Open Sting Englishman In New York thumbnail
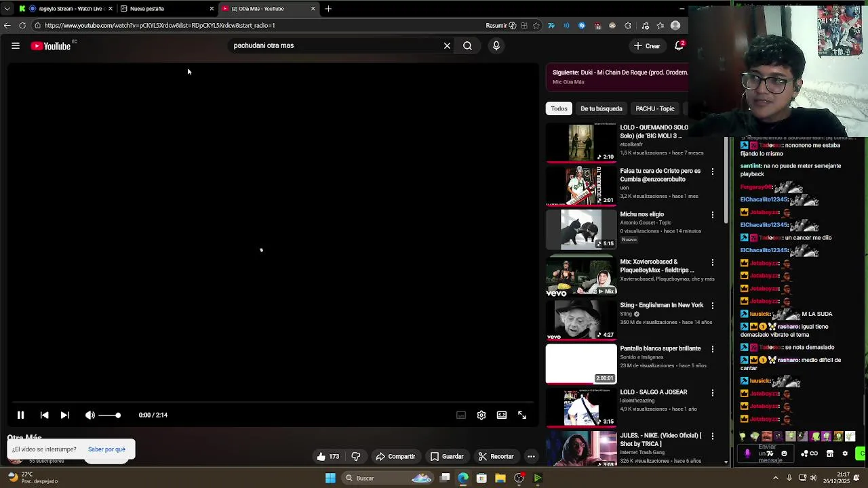The image size is (868, 488). pyautogui.click(x=581, y=320)
